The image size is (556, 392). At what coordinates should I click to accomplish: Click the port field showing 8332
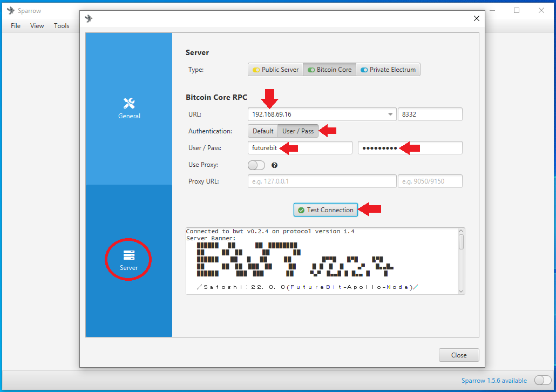430,114
